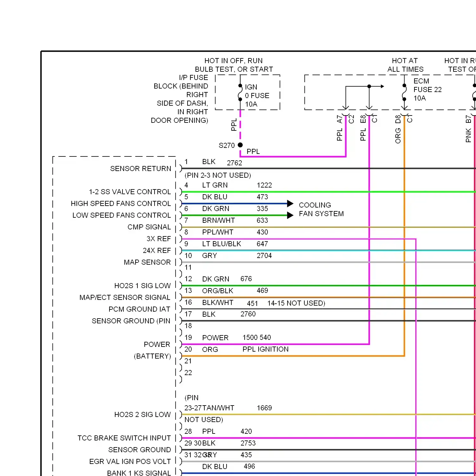Screen dimensions: 476x476
Task: Select circuit number "435"
Action: click(246, 455)
